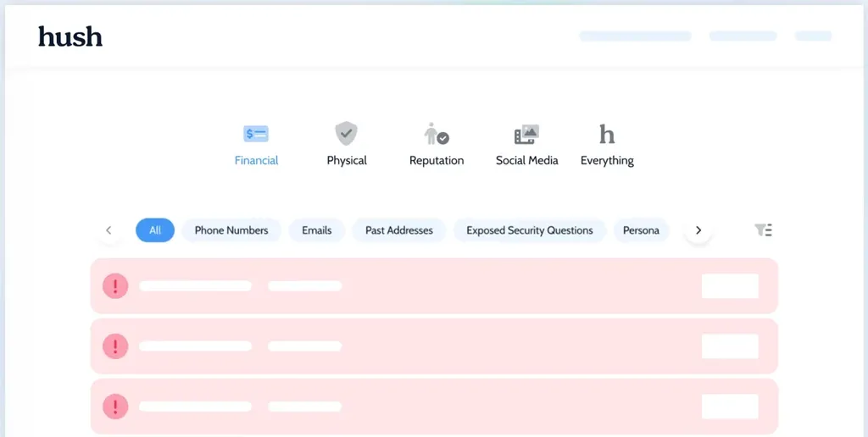Filter by Past Addresses
This screenshot has height=437, width=868.
[399, 230]
